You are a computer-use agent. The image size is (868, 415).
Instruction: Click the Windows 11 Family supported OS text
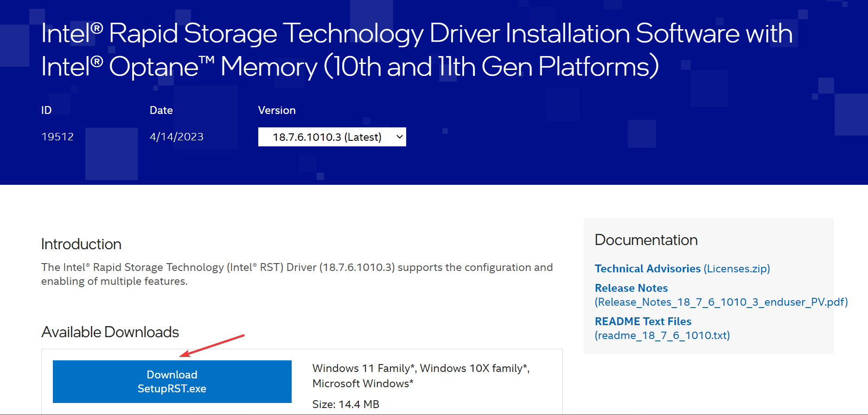coord(421,376)
